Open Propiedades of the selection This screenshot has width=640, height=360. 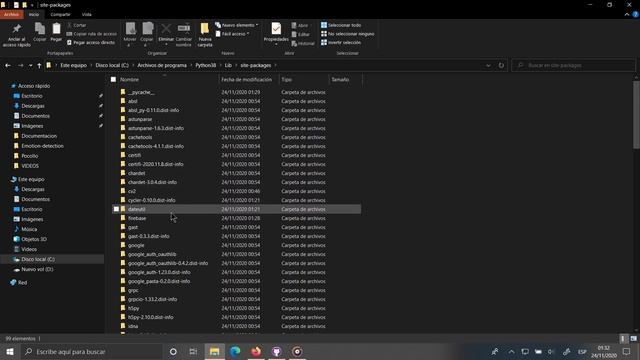(x=276, y=34)
